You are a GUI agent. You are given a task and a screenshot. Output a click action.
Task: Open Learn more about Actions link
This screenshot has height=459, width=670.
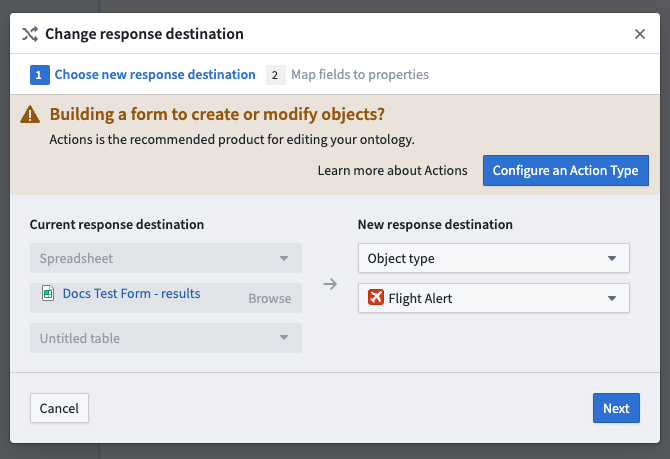pos(392,171)
